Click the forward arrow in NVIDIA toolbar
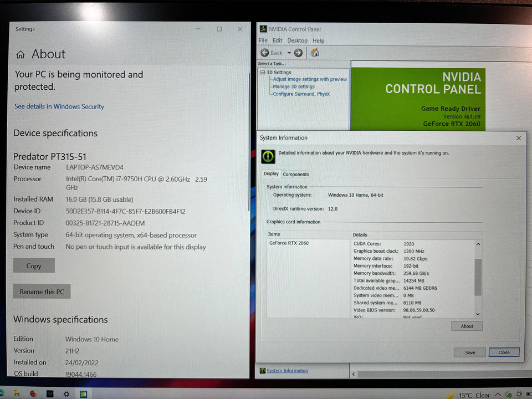This screenshot has height=399, width=532. coord(298,53)
